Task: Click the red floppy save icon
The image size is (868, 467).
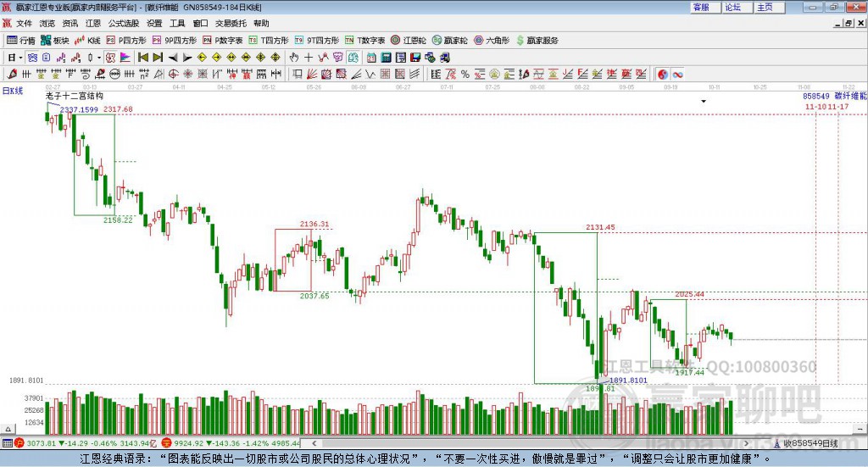Action: click(415, 58)
